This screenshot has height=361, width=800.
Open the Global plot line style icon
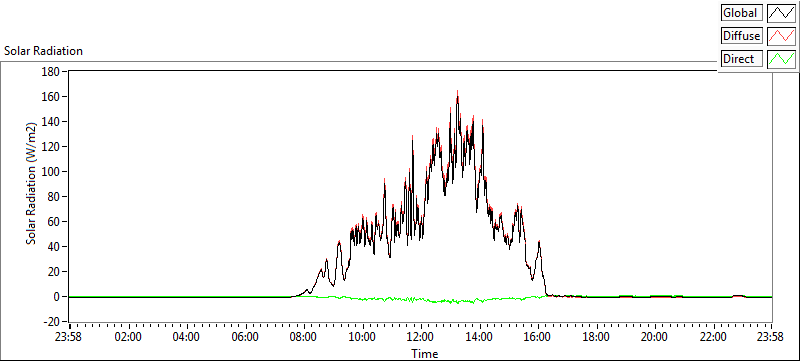click(x=782, y=13)
